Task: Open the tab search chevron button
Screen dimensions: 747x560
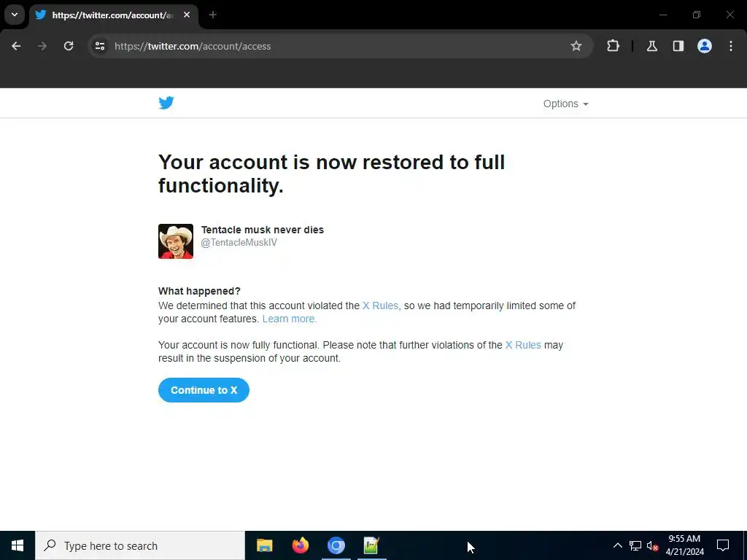Action: 15,15
